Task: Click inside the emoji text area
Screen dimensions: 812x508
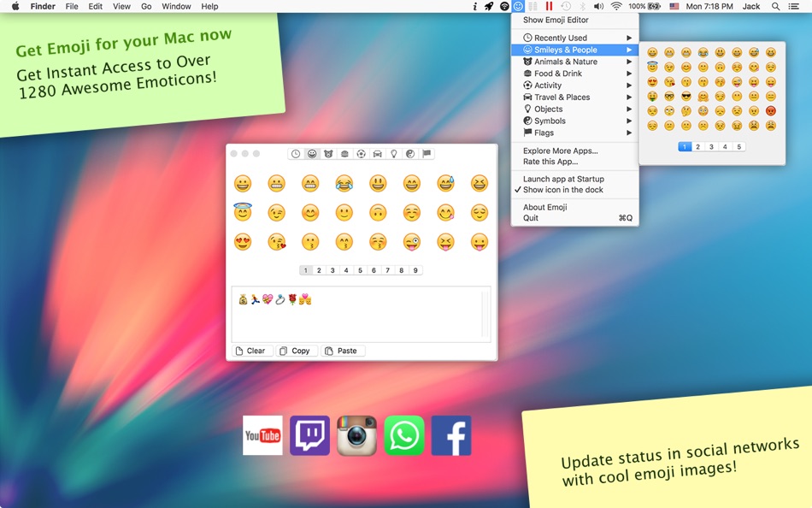Action: [361, 314]
